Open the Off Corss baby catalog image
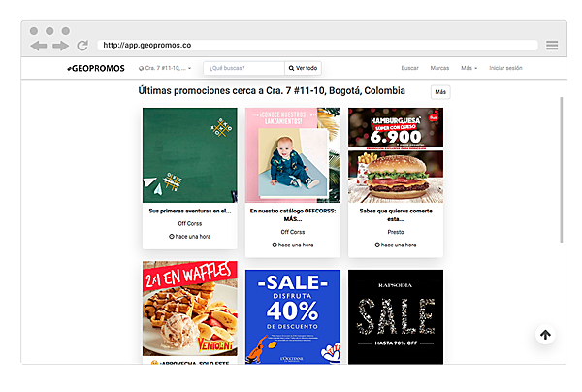582x392 pixels. [293, 155]
